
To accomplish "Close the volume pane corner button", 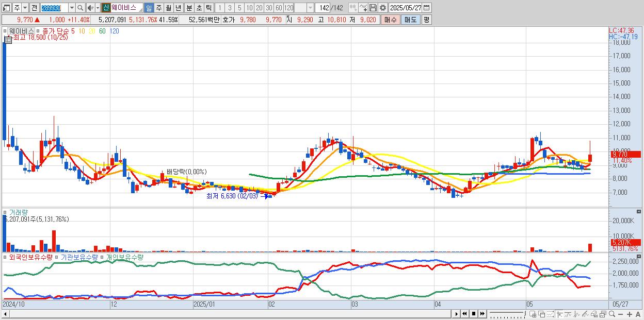I will (639, 212).
